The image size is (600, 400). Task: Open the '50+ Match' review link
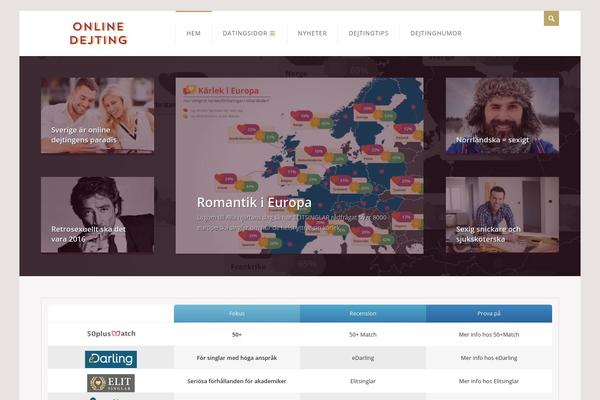pyautogui.click(x=363, y=335)
